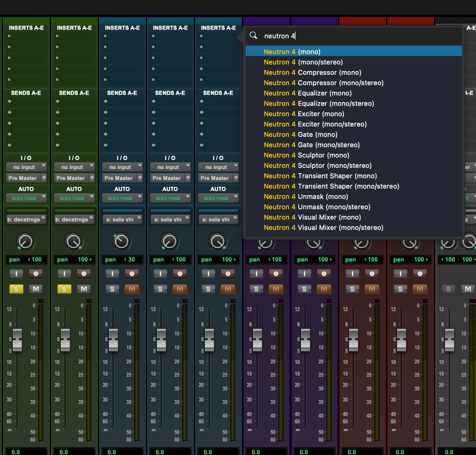The height and width of the screenshot is (455, 476).
Task: Open the 'b: decstrngs' group menu on the first green track
Action: [26, 219]
